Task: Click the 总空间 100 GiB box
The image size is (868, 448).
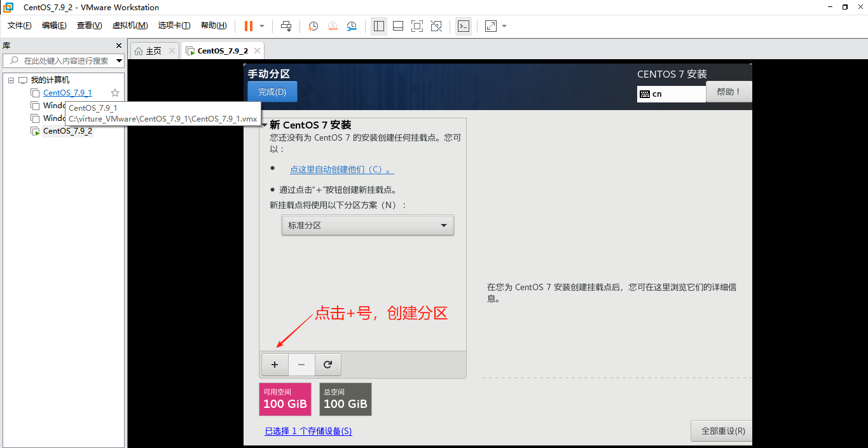Action: (345, 399)
